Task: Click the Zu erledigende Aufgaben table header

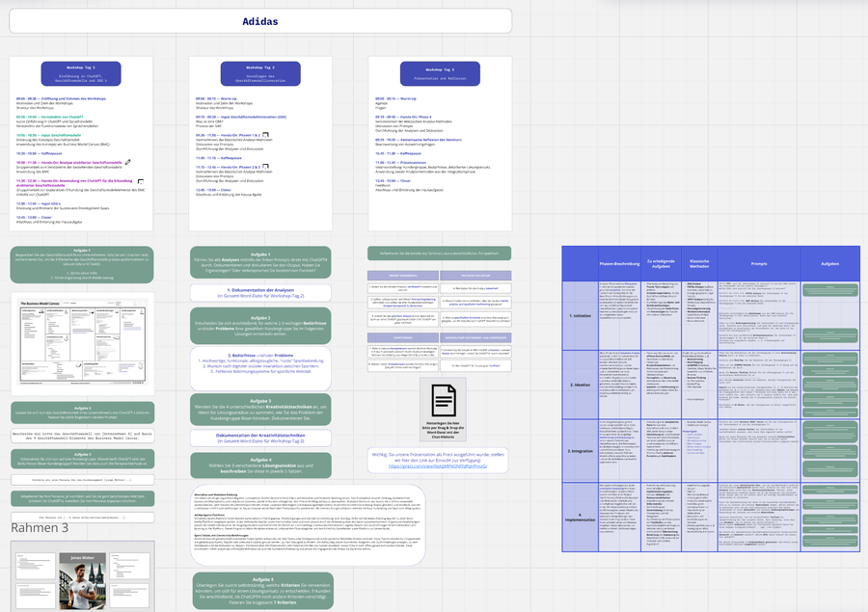Action: point(661,264)
